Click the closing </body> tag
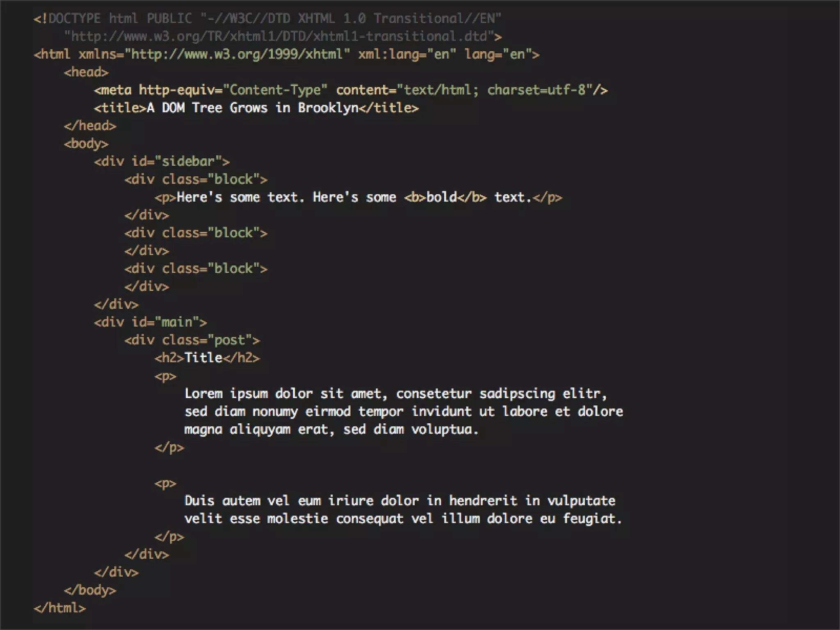The image size is (840, 630). (x=90, y=590)
